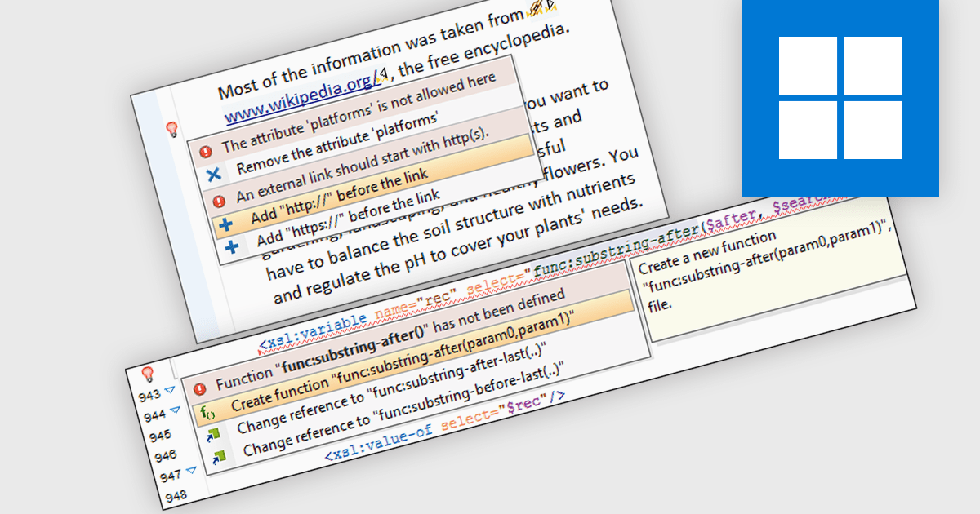
Task: Collapse the fold triangle at line 943
Action: tap(169, 390)
